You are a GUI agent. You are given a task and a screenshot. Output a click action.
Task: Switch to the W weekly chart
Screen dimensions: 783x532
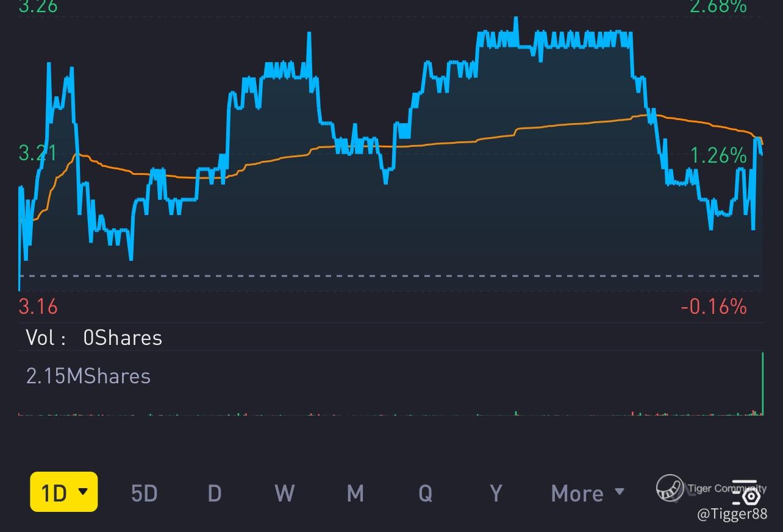(284, 492)
